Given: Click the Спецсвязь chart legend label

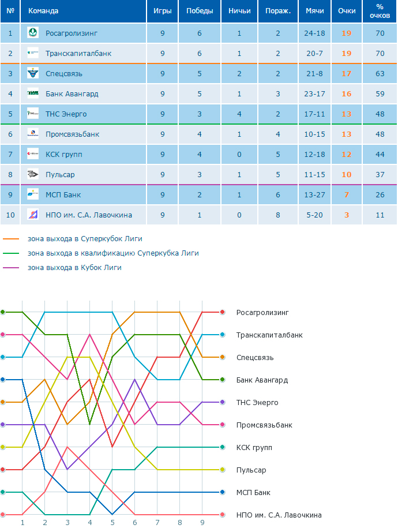Looking at the screenshot, I should tap(255, 358).
